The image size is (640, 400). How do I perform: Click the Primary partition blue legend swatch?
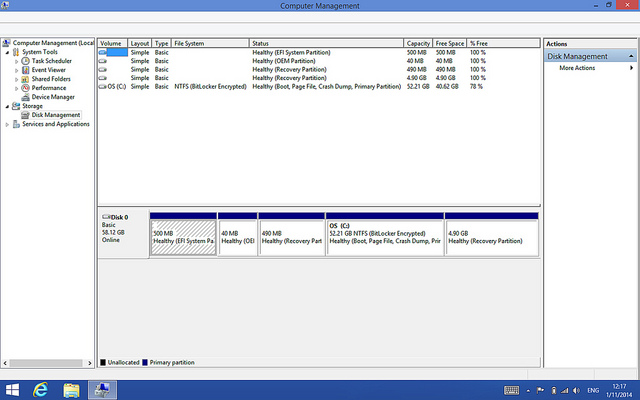coord(144,362)
